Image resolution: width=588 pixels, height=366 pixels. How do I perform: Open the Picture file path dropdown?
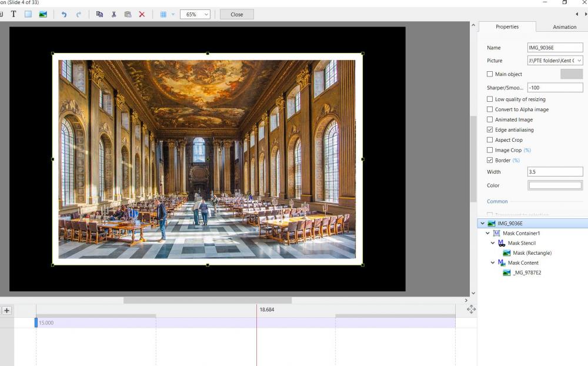tap(579, 61)
